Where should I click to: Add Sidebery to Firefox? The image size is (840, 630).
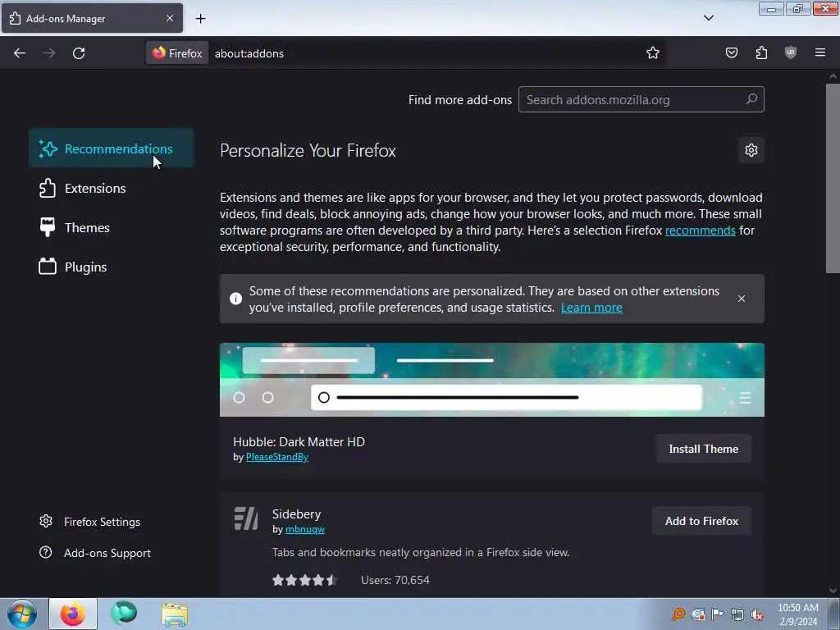point(702,521)
